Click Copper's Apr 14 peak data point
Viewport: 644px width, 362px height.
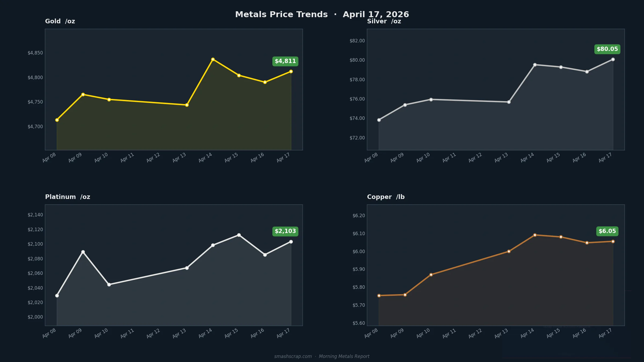pyautogui.click(x=535, y=235)
